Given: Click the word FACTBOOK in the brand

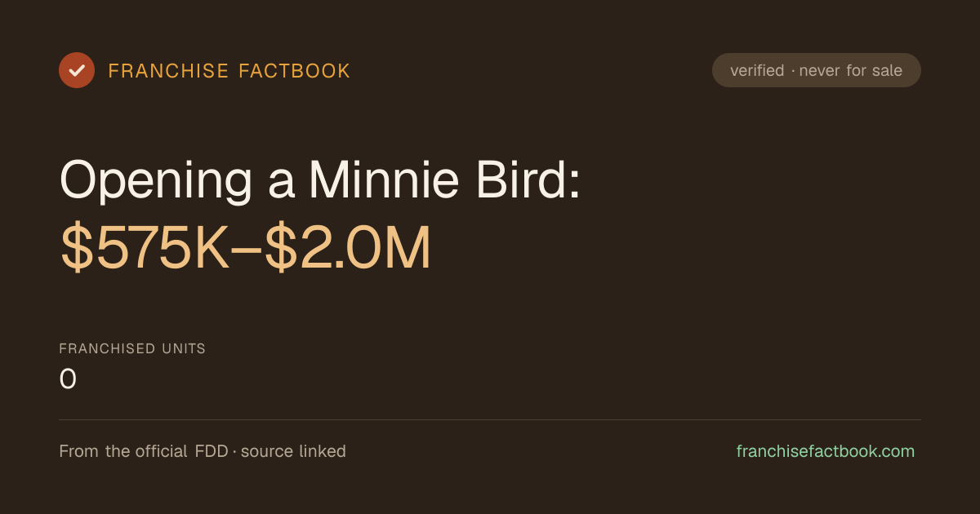Looking at the screenshot, I should pos(295,71).
